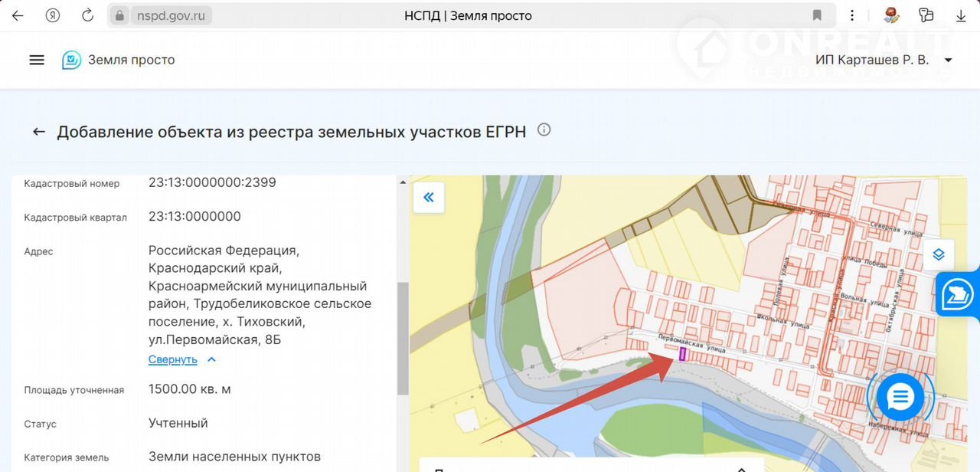This screenshot has width=980, height=472.
Task: Bookmark this page in address bar
Action: tap(818, 15)
